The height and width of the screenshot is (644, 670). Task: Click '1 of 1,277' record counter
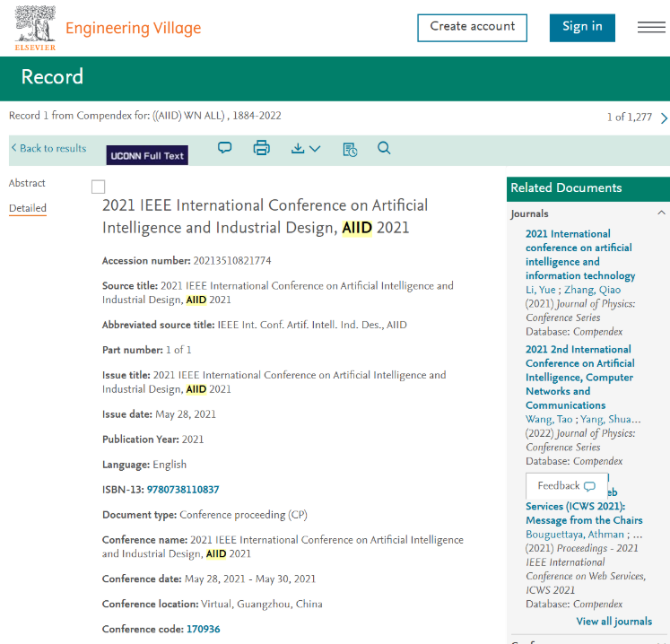pyautogui.click(x=630, y=117)
